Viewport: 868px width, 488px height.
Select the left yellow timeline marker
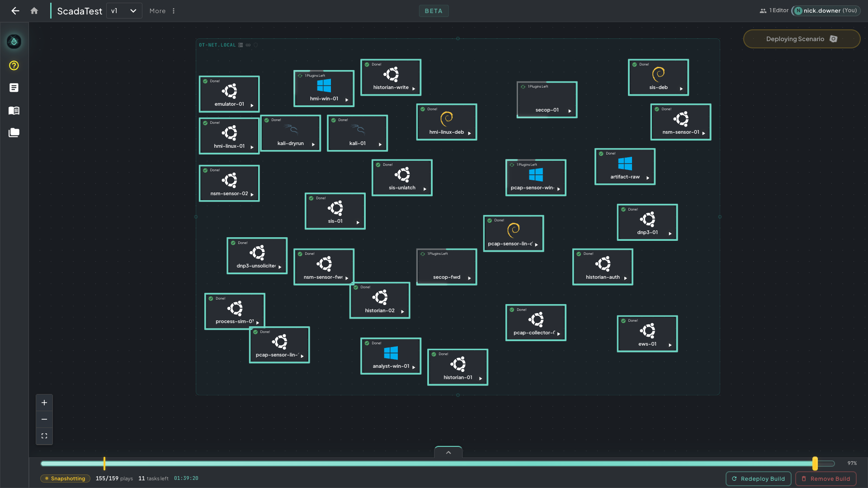pos(104,463)
